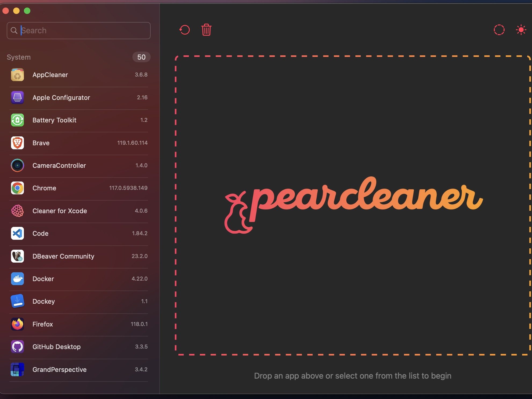The height and width of the screenshot is (399, 532).
Task: Select the Dockey app icon
Action: tap(17, 301)
